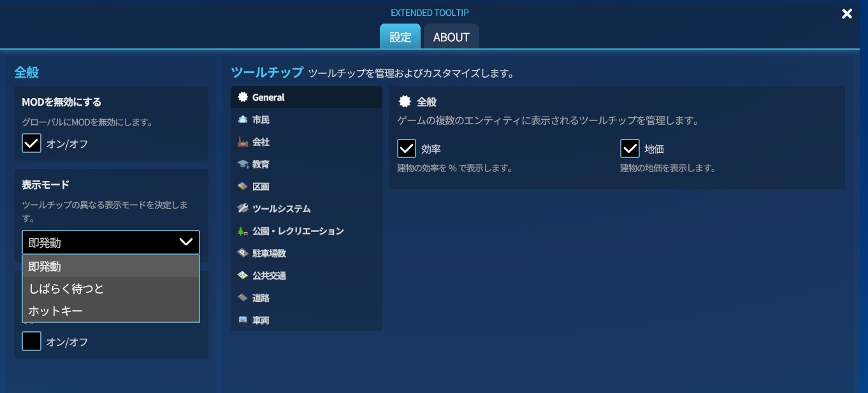Uncheck the 地価 display option

[x=630, y=148]
